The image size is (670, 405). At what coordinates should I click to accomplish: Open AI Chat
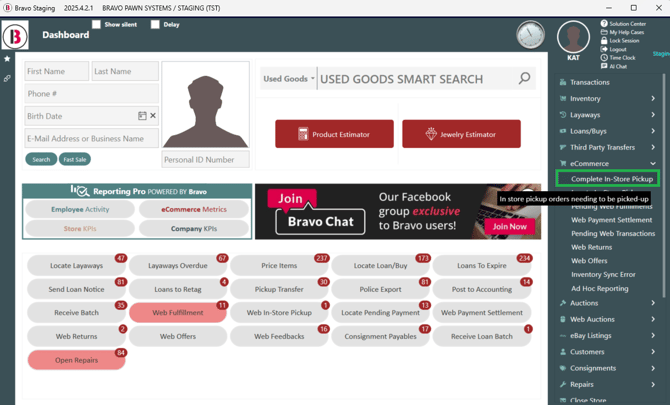pyautogui.click(x=614, y=66)
